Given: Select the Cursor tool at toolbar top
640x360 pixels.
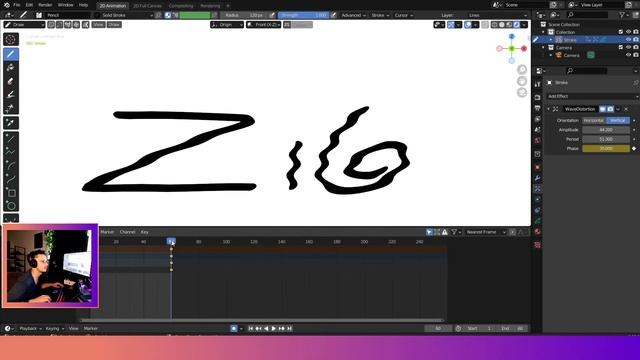Looking at the screenshot, I should pyautogui.click(x=11, y=39).
